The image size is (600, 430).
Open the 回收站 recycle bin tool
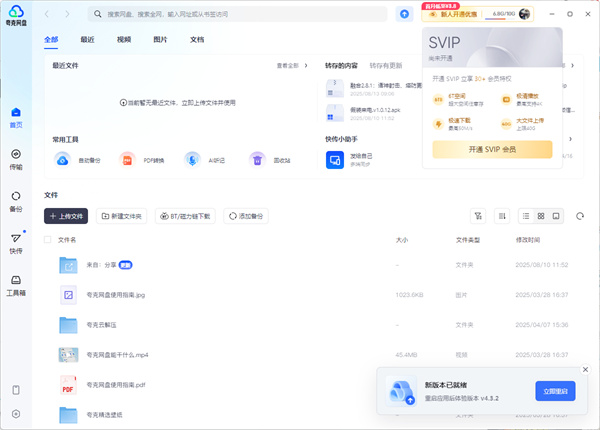coord(269,160)
